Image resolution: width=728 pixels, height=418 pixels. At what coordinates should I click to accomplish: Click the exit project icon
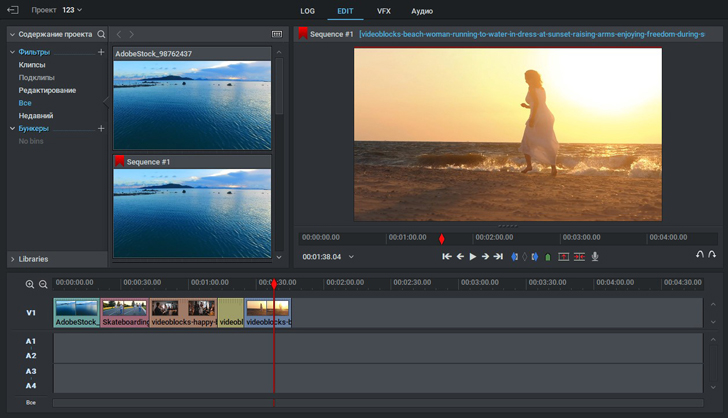[x=12, y=10]
